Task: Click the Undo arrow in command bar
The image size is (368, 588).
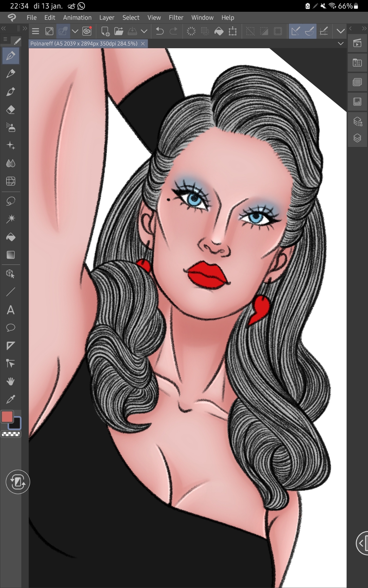Action: tap(160, 31)
